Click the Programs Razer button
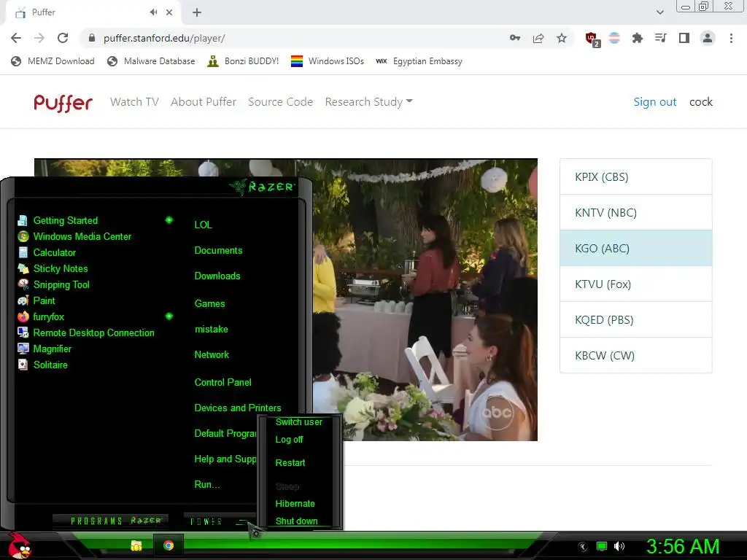Screen dimensions: 747x560 click(x=110, y=521)
